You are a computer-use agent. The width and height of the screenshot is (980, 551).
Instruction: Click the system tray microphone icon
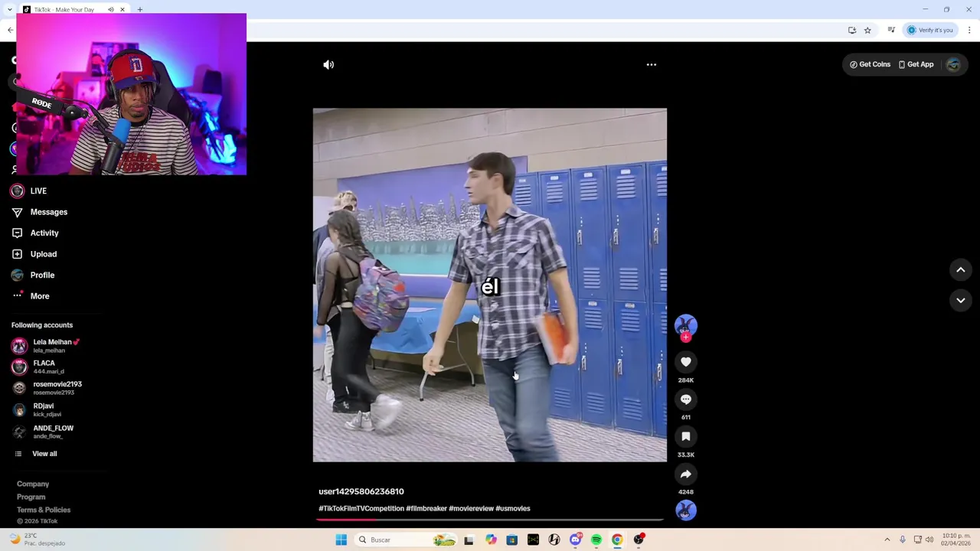(x=903, y=540)
